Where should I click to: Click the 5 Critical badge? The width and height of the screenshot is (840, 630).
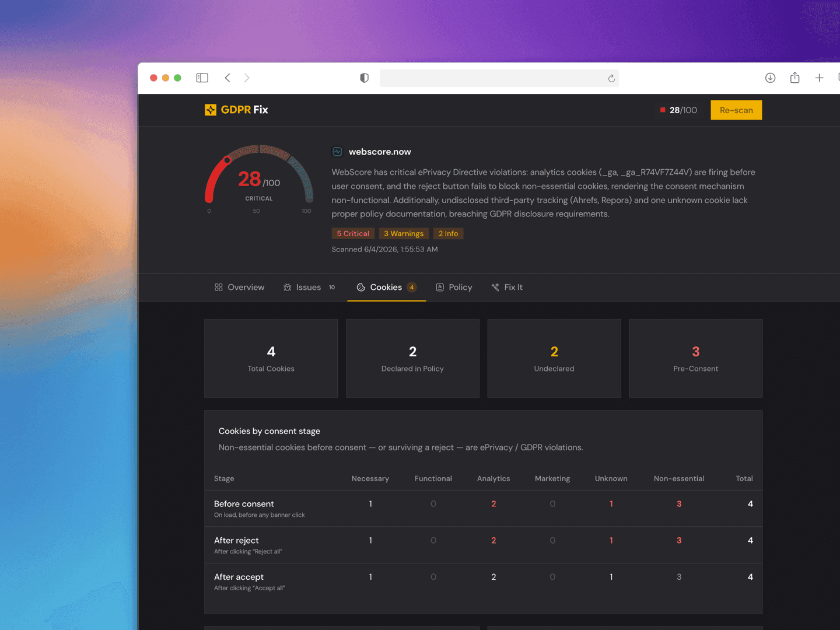(353, 233)
